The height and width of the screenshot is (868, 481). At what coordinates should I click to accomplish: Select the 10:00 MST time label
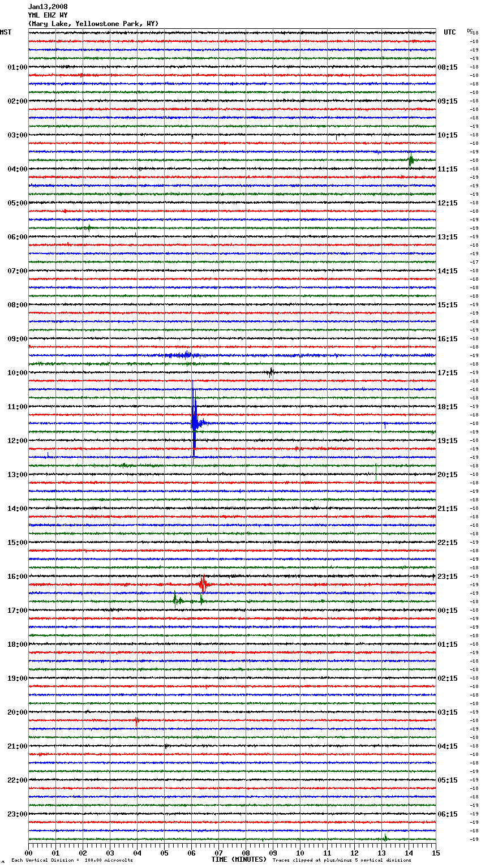click(18, 373)
